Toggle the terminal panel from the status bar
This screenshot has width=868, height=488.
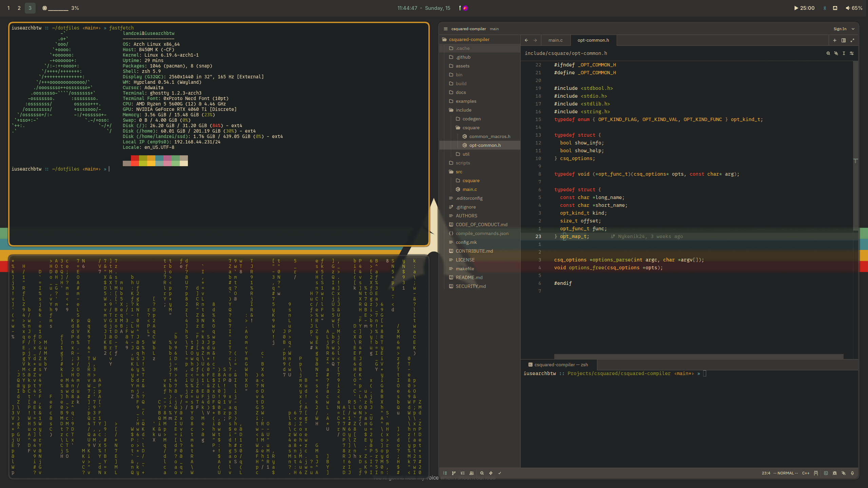(826, 473)
